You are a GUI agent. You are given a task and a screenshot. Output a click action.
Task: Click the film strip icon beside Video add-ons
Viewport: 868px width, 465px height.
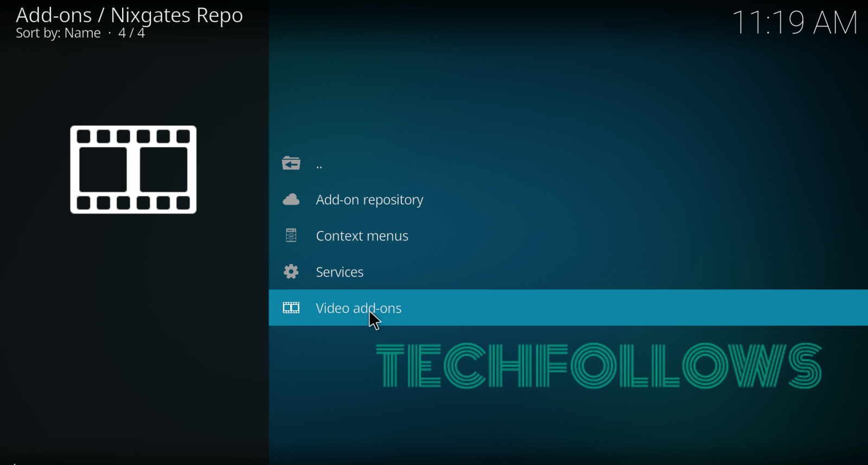click(x=291, y=308)
